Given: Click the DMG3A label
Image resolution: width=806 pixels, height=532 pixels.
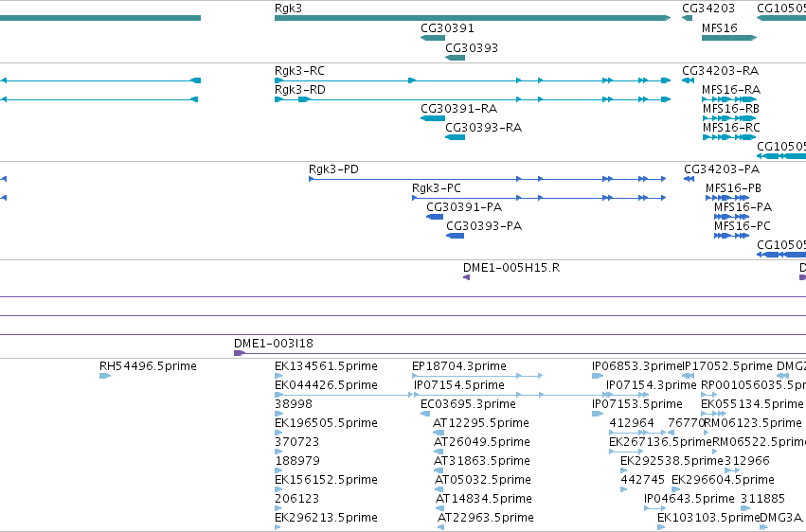Looking at the screenshot, I should (x=780, y=518).
